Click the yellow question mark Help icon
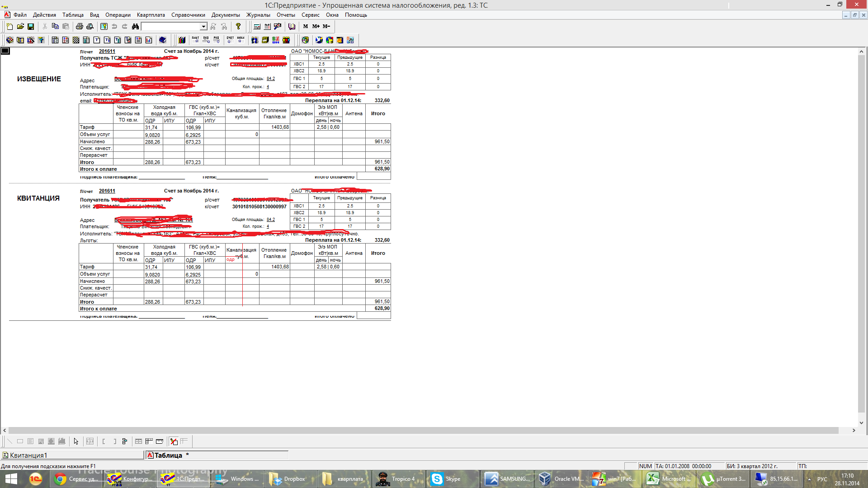Screen dimensions: 868x488 click(x=238, y=26)
